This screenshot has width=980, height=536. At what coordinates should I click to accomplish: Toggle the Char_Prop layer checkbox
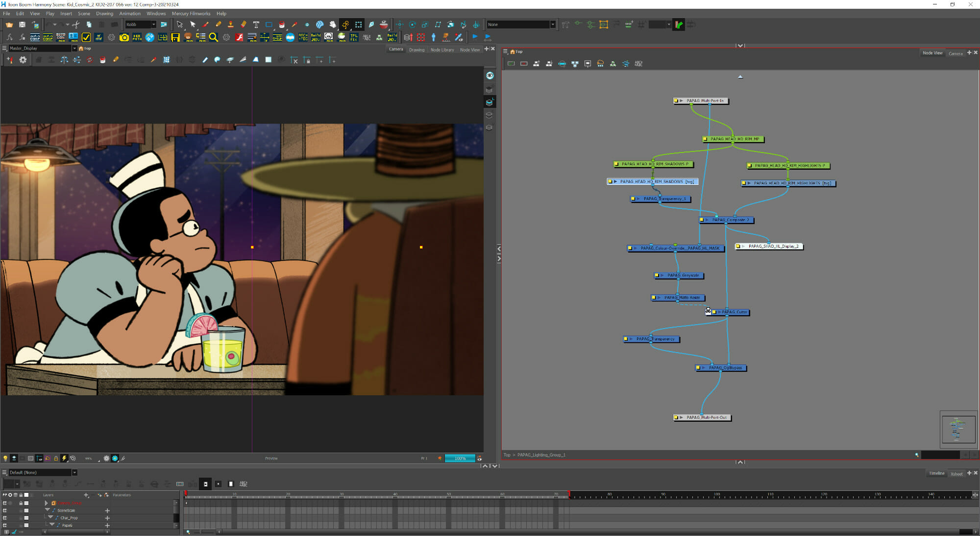(x=26, y=518)
